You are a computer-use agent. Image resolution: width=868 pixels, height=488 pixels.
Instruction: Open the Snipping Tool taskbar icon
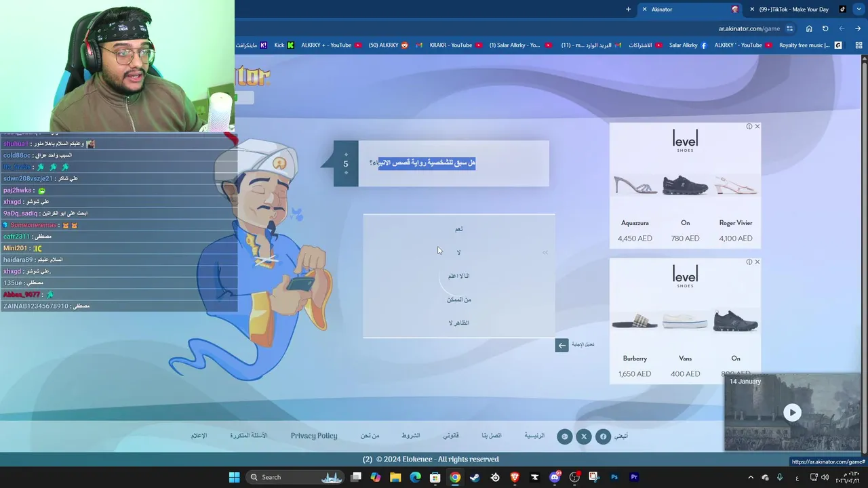click(594, 477)
